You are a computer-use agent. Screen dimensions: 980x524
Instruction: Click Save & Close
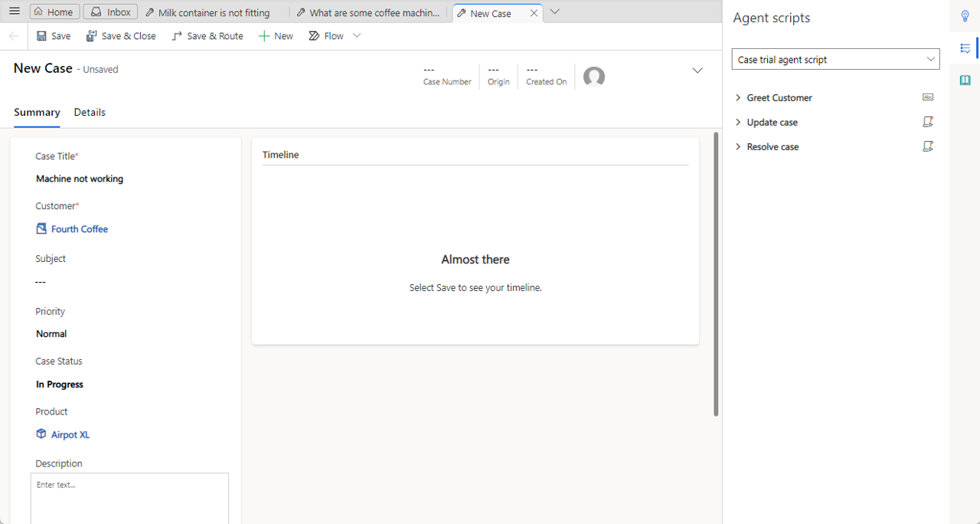click(x=121, y=35)
